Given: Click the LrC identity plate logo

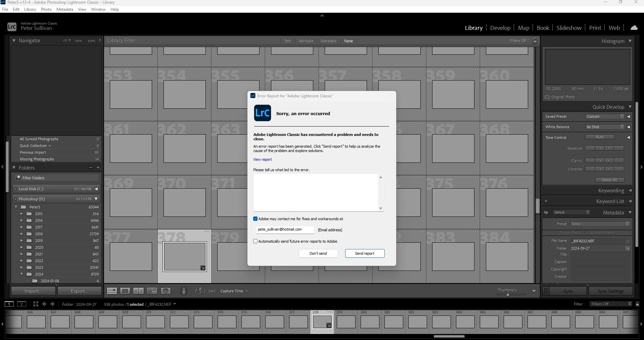Looking at the screenshot, I should pos(12,27).
